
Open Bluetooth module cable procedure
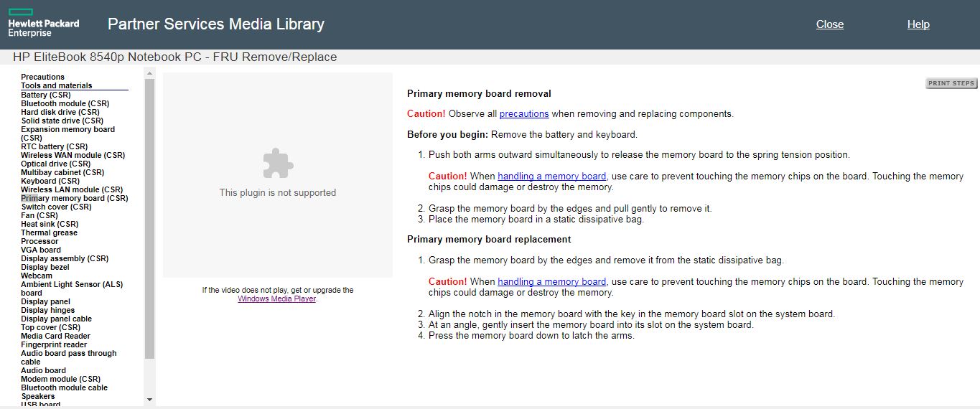pyautogui.click(x=64, y=387)
